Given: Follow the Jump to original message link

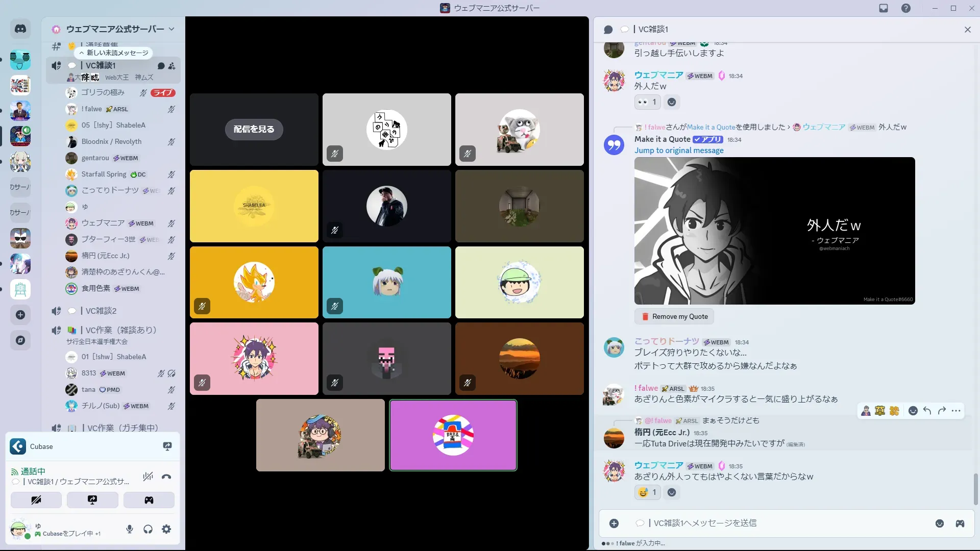Looking at the screenshot, I should [x=678, y=151].
